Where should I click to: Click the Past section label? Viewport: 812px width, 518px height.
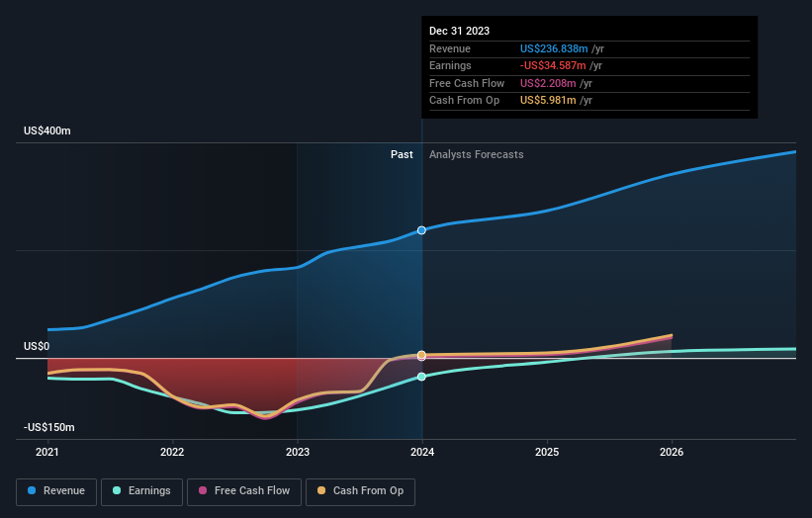click(402, 154)
